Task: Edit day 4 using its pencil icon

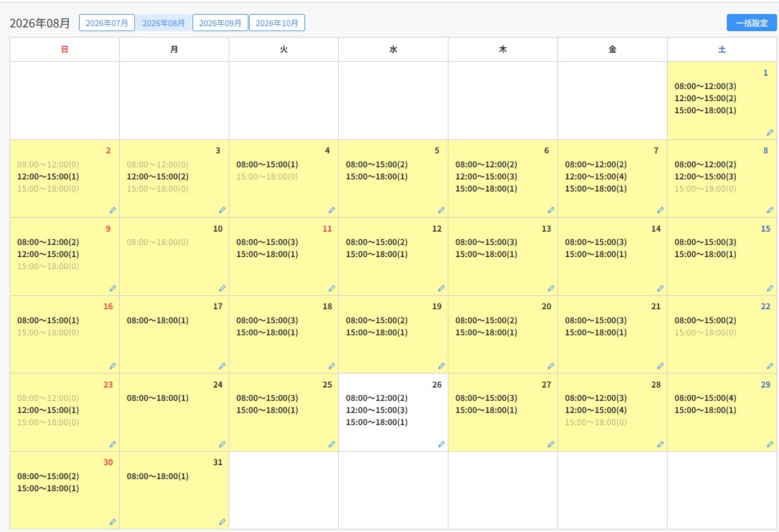Action: click(331, 210)
